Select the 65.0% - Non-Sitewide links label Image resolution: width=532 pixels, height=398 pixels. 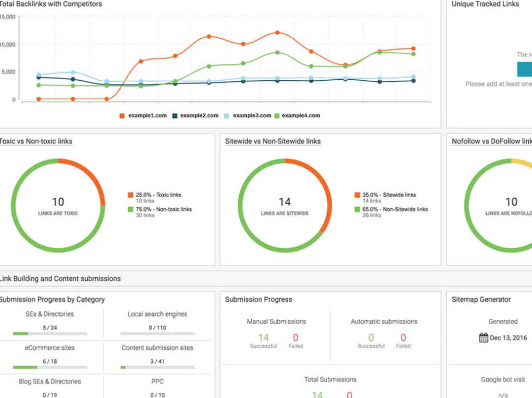coord(395,209)
